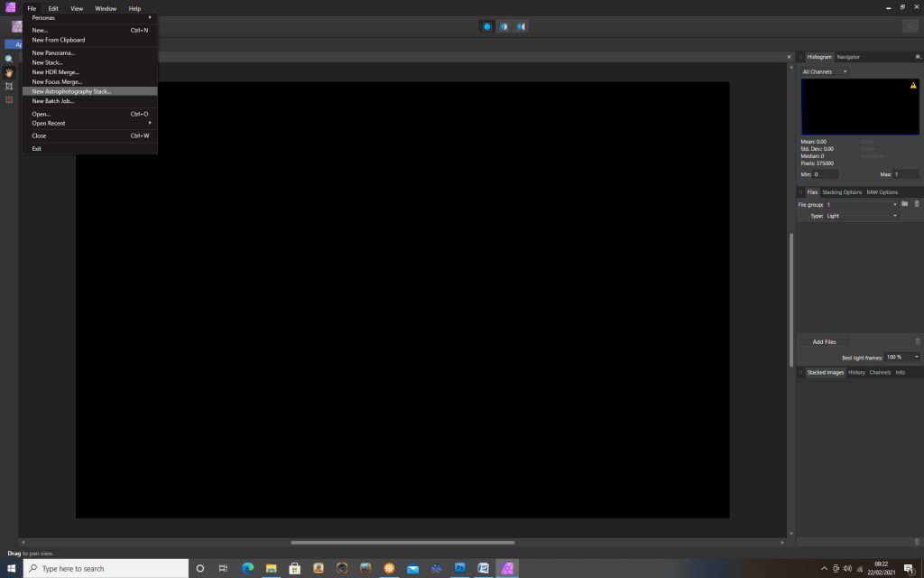Image resolution: width=924 pixels, height=578 pixels.
Task: Open the File group dropdown
Action: [x=862, y=205]
